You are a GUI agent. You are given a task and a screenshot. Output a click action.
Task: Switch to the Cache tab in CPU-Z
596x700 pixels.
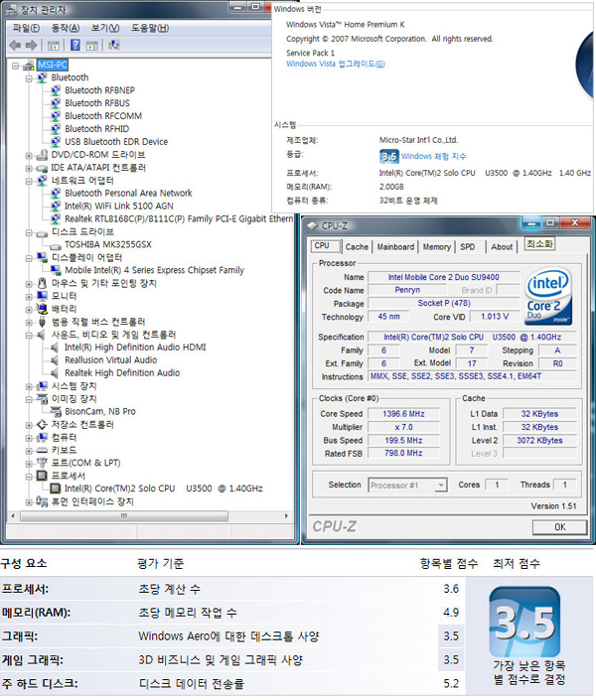coord(357,247)
